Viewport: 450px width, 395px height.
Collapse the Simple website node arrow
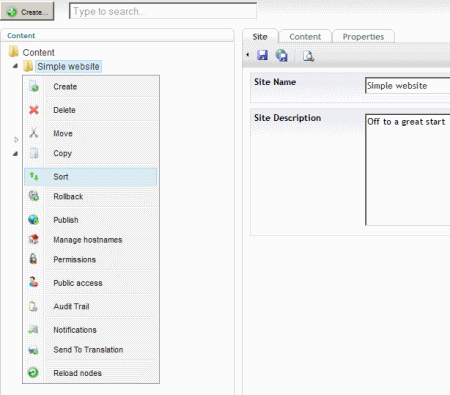point(15,66)
